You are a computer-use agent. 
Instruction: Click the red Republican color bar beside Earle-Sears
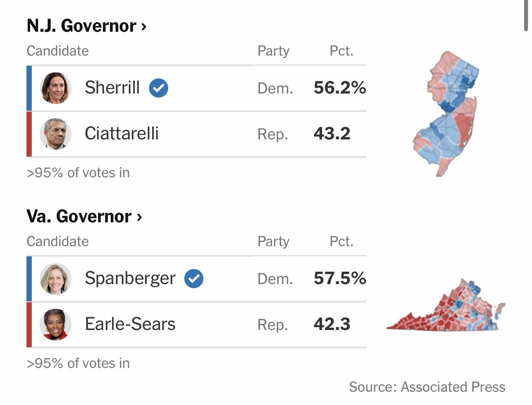point(29,324)
